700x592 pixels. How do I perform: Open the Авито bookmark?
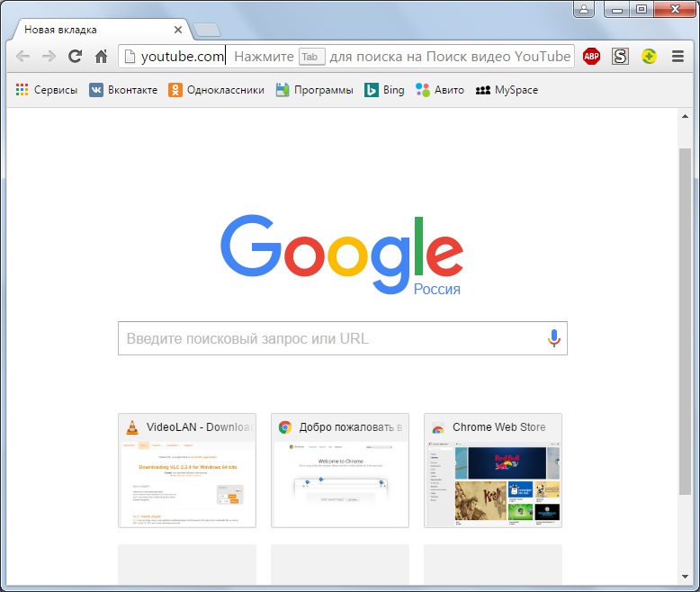pos(440,90)
